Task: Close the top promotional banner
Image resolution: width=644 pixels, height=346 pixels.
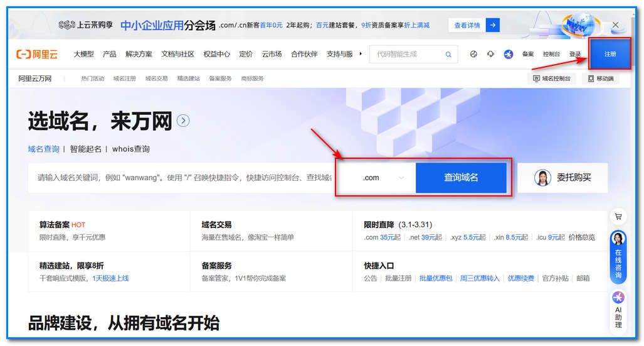Action: click(x=615, y=25)
